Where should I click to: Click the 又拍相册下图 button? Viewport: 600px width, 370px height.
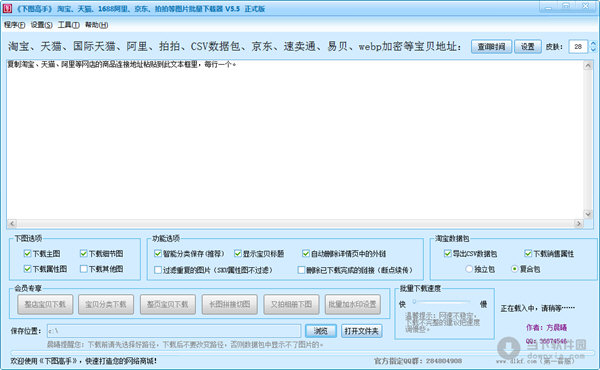pos(291,304)
